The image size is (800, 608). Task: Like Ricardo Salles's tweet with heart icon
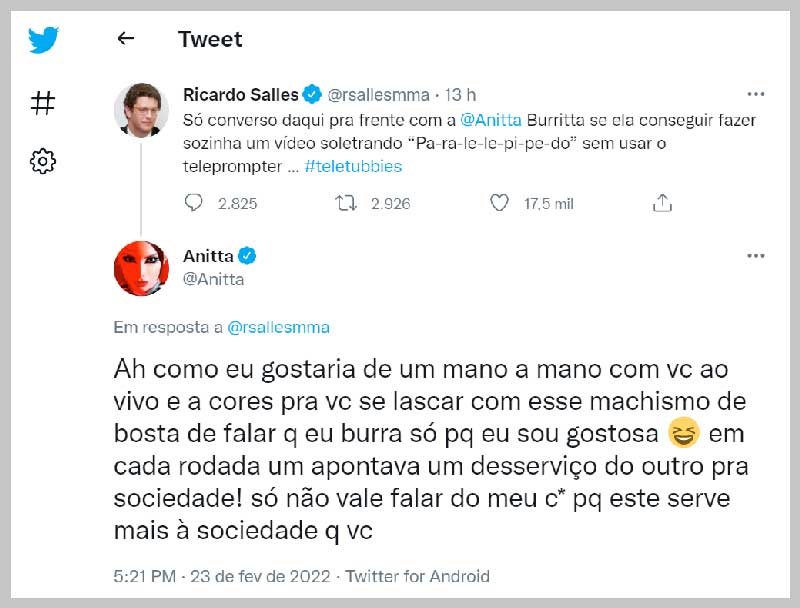500,203
